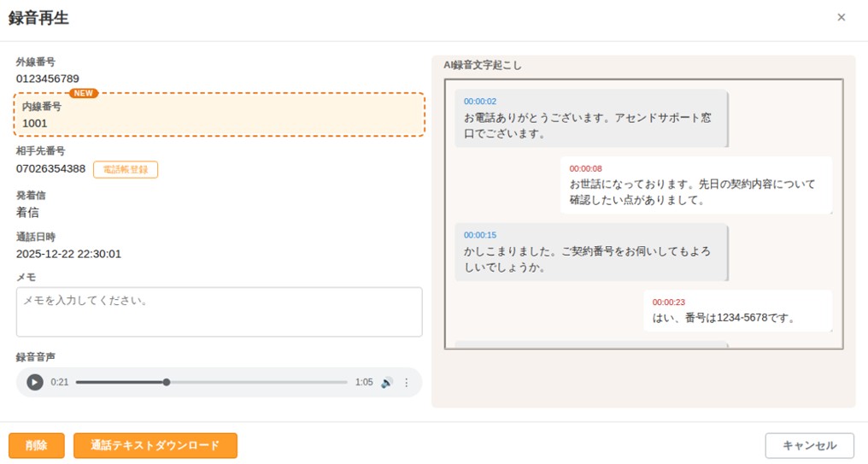Click the 録音音声 label
This screenshot has width=868, height=464.
tap(35, 357)
